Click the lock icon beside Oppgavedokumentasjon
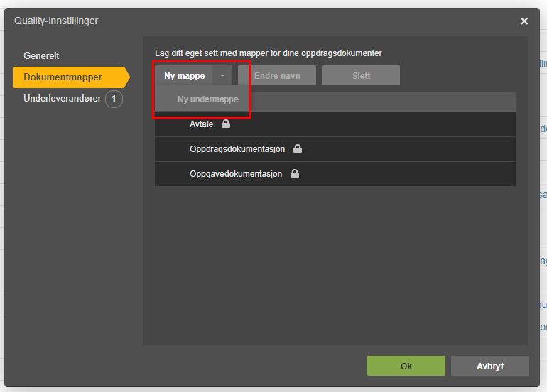This screenshot has height=392, width=547. [x=295, y=173]
